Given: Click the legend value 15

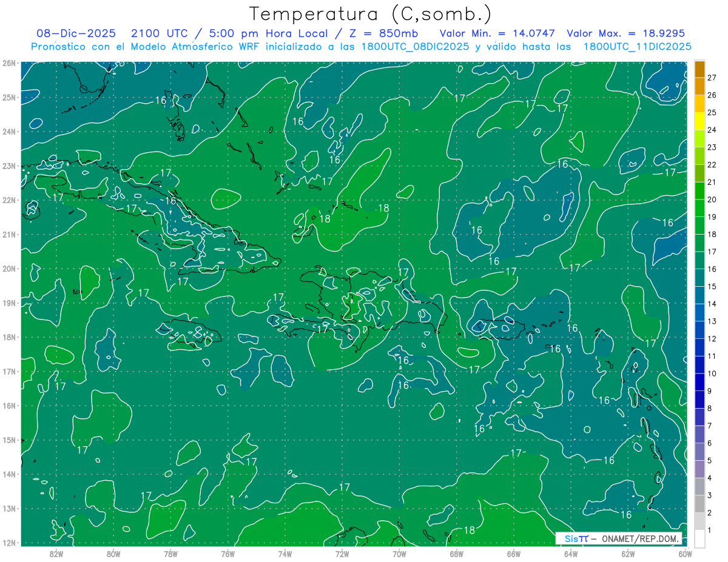Looking at the screenshot, I should (x=712, y=287).
